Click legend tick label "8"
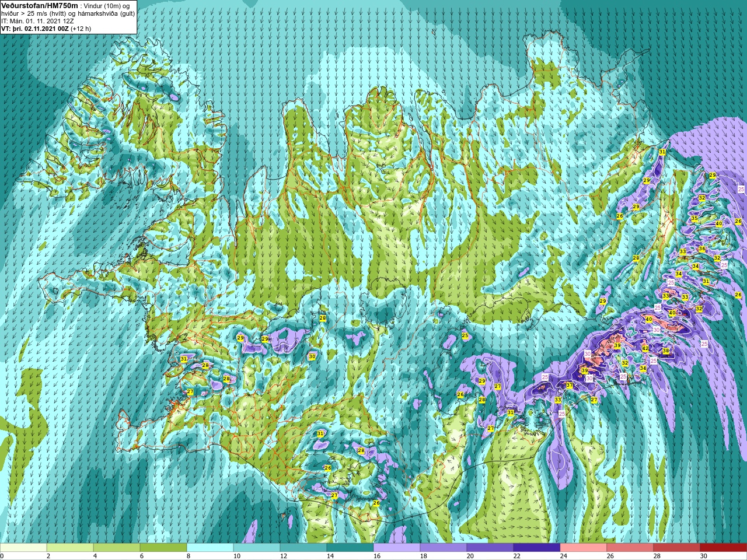The height and width of the screenshot is (560, 747). click(189, 556)
